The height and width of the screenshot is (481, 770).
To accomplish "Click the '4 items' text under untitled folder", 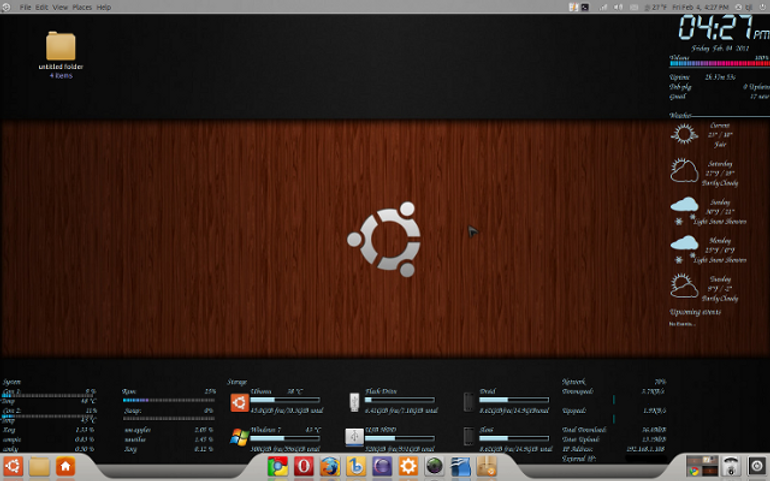I will (61, 76).
